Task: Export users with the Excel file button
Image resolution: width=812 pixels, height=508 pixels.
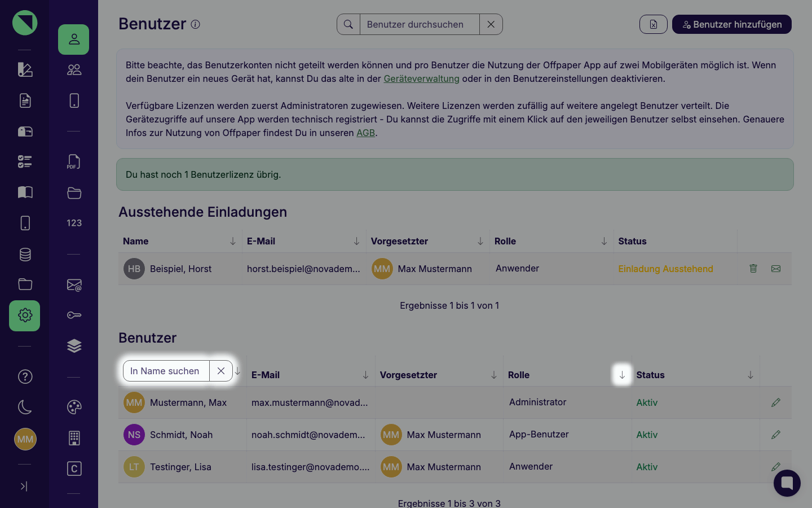Action: 653,24
